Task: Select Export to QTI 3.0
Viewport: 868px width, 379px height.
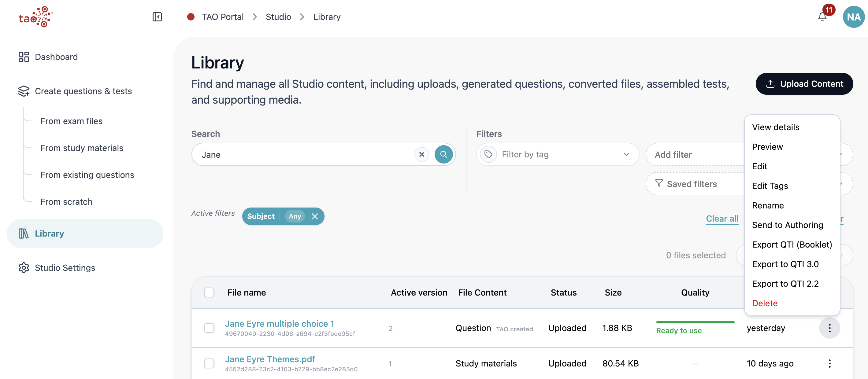Action: pos(785,264)
